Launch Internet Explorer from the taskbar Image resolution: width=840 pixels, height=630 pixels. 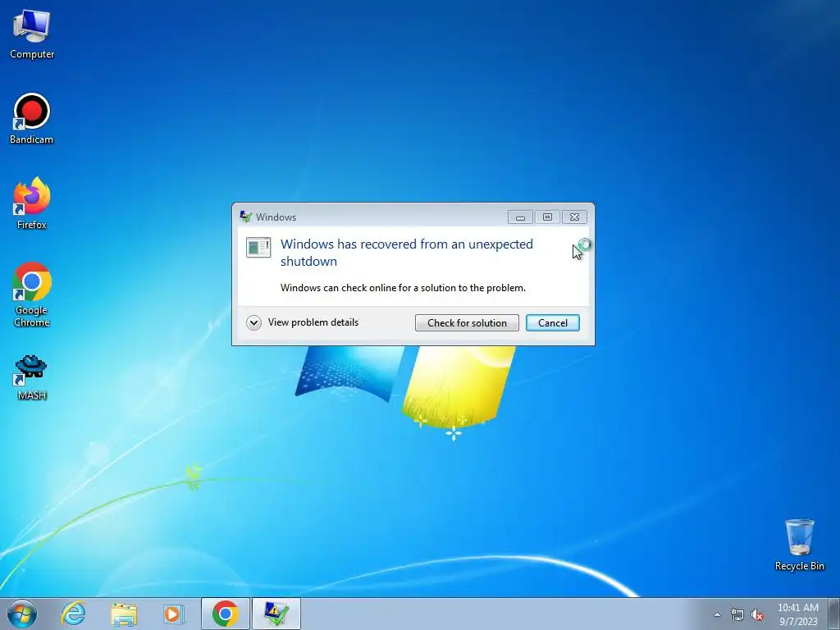pos(73,614)
